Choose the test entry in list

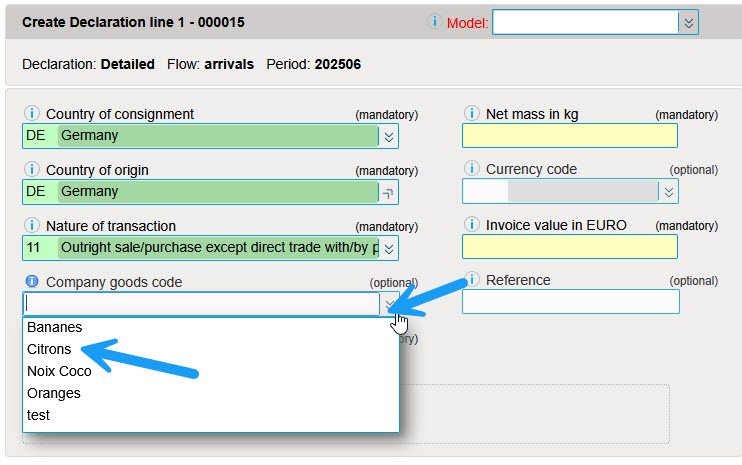(38, 415)
